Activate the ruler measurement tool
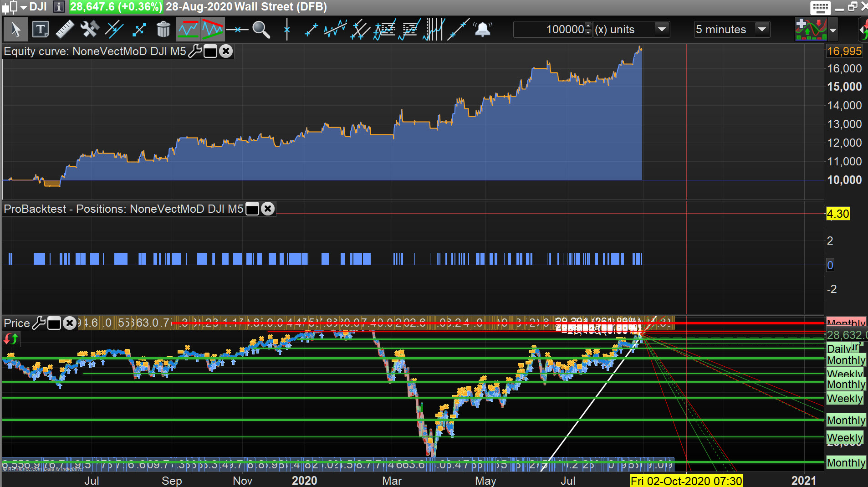Image resolution: width=868 pixels, height=487 pixels. coord(65,30)
